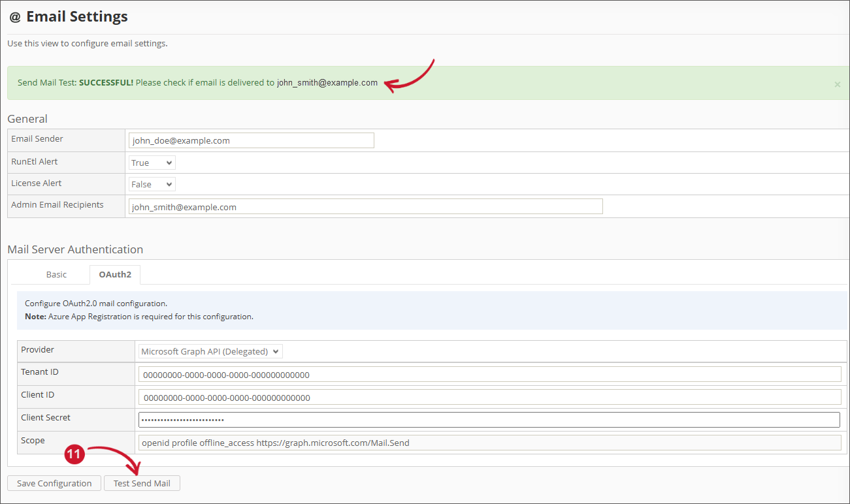The width and height of the screenshot is (850, 504).
Task: Click the OAuth2.0 configuration note banner
Action: tap(425, 309)
